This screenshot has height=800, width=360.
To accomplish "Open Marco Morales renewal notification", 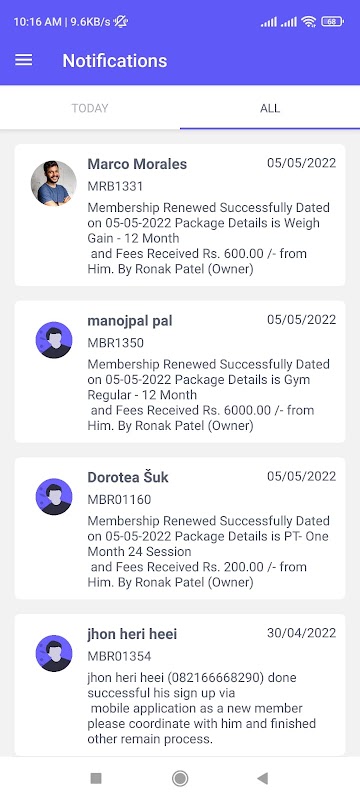I will (x=180, y=215).
